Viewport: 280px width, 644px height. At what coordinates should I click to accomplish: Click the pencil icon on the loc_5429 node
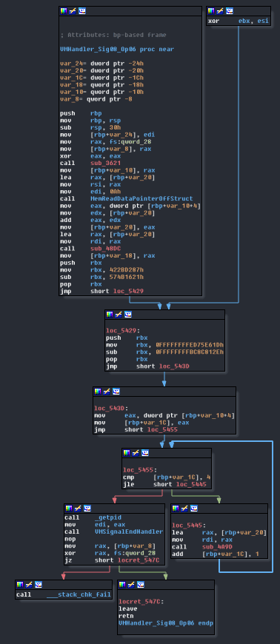pos(119,315)
